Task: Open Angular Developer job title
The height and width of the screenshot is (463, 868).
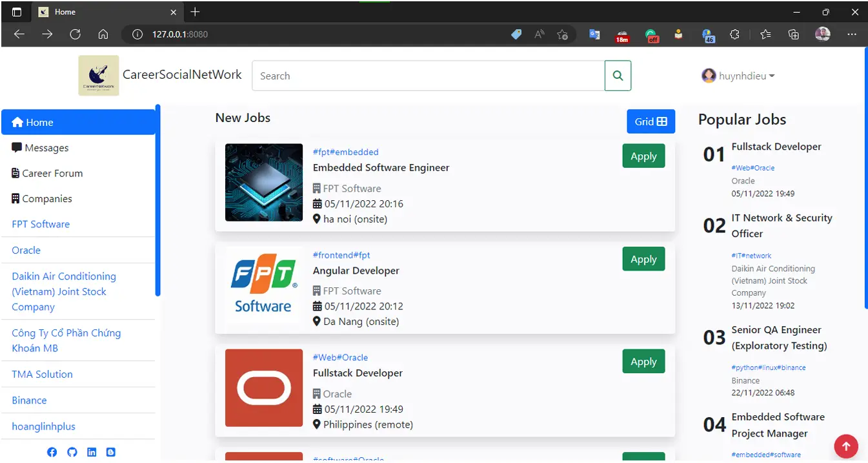Action: (356, 271)
